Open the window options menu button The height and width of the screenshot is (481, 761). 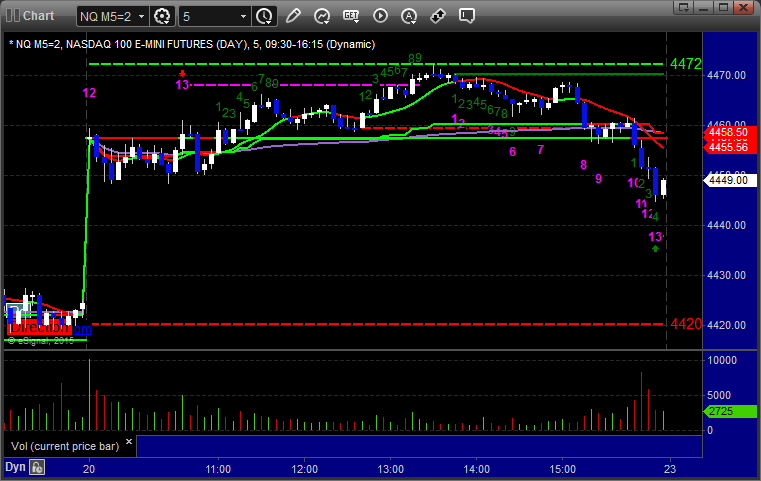click(x=683, y=7)
